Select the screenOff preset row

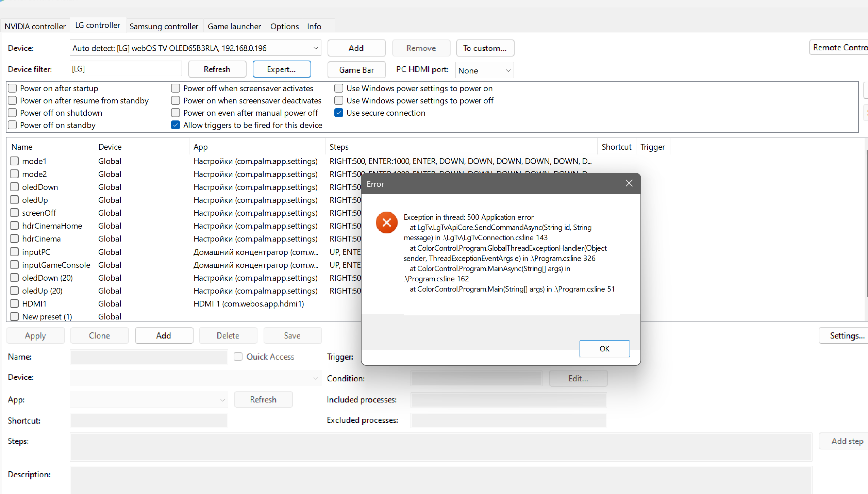39,213
